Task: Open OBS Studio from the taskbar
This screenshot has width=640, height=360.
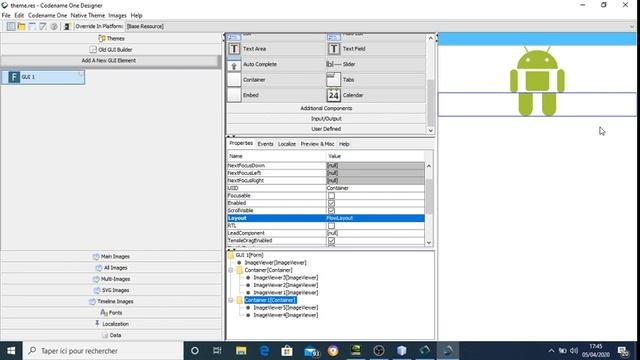Action: click(x=379, y=351)
